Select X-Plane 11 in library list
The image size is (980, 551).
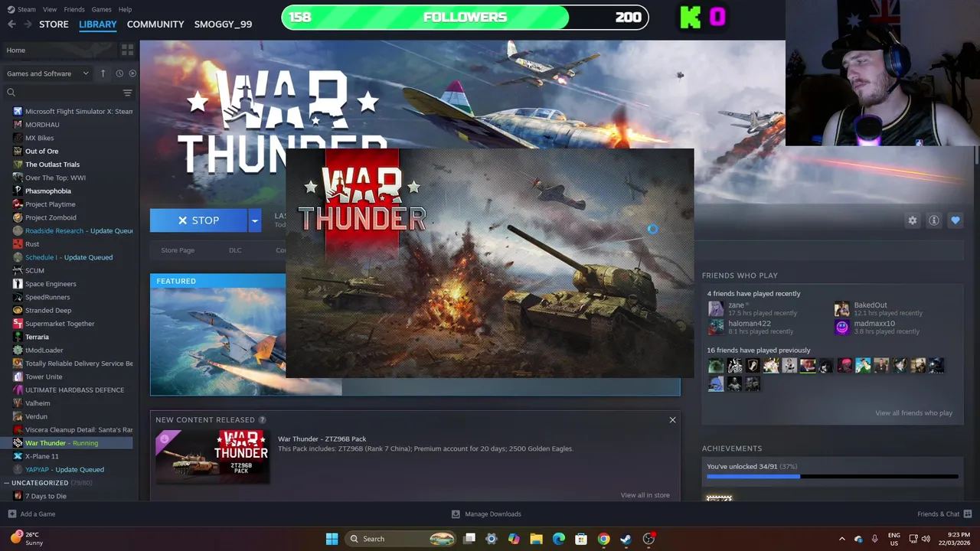pos(41,456)
